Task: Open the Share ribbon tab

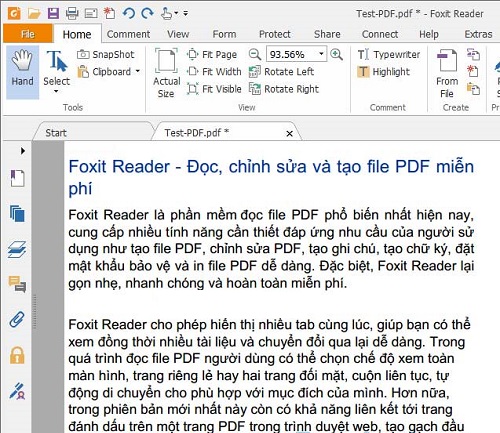Action: click(x=327, y=34)
